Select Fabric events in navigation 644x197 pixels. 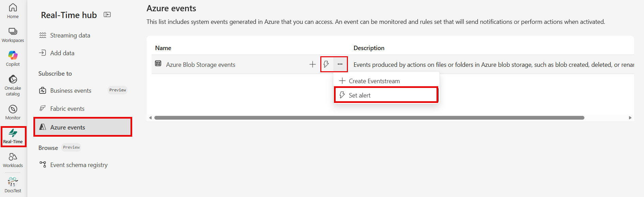[x=67, y=109]
